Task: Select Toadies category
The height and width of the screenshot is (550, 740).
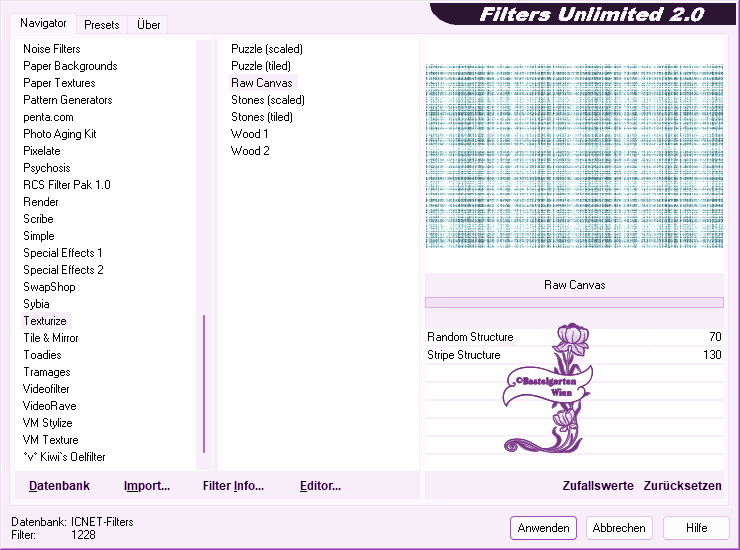Action: (42, 355)
